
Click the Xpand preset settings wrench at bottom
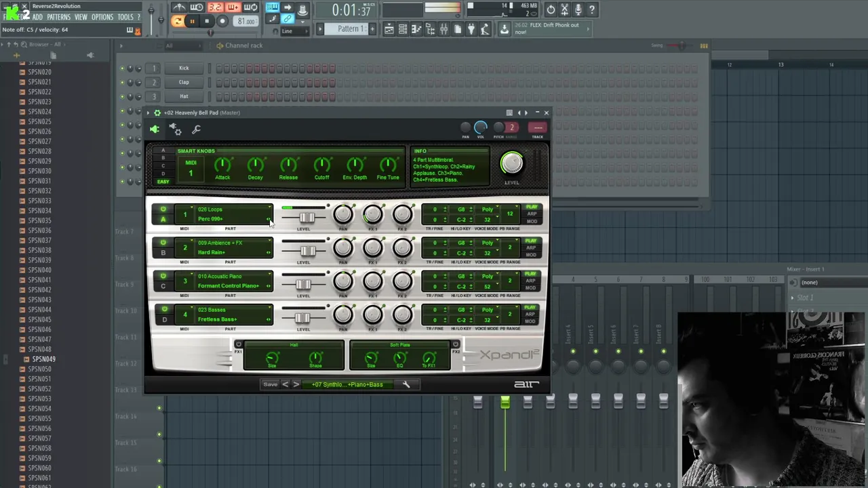tap(406, 384)
